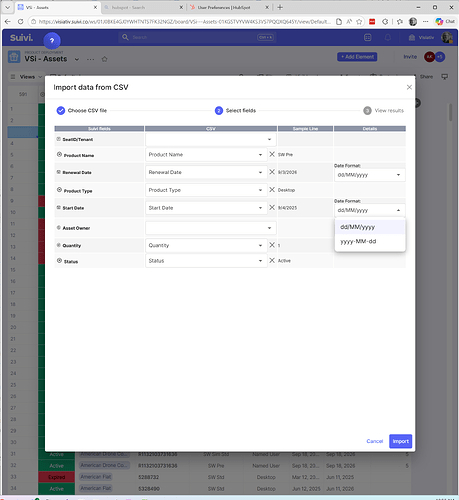Open the read aloud icon in address bar
The width and height of the screenshot is (459, 500).
pos(349,22)
